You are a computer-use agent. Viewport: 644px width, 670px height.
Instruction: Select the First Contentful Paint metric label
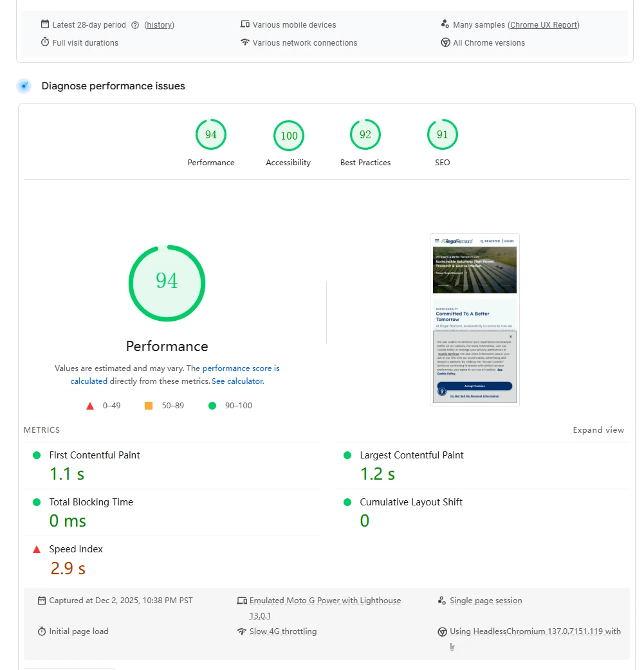tap(95, 455)
